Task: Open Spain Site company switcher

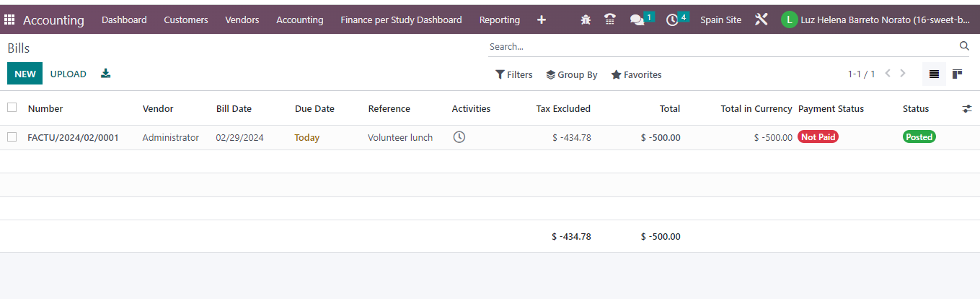Action: point(720,20)
